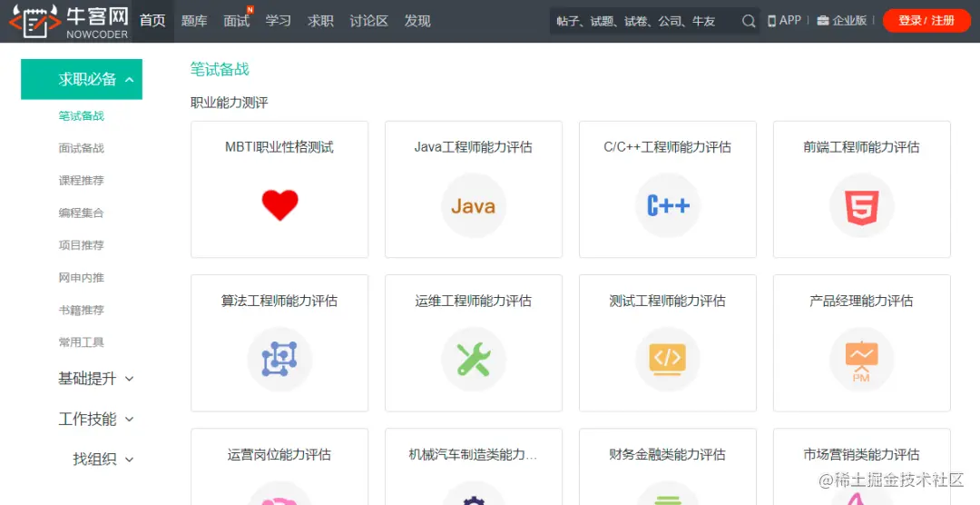Open the 机械汽车制造类能力 card
The height and width of the screenshot is (505, 980).
473,467
